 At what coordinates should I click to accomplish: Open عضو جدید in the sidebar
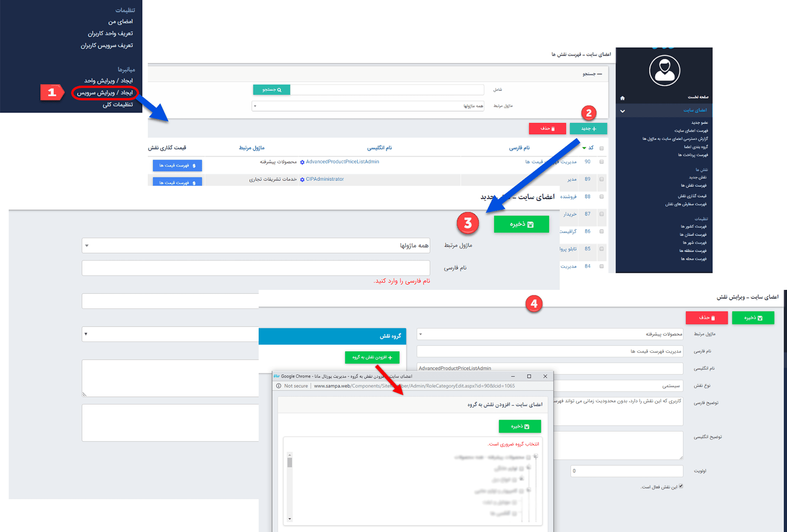699,123
